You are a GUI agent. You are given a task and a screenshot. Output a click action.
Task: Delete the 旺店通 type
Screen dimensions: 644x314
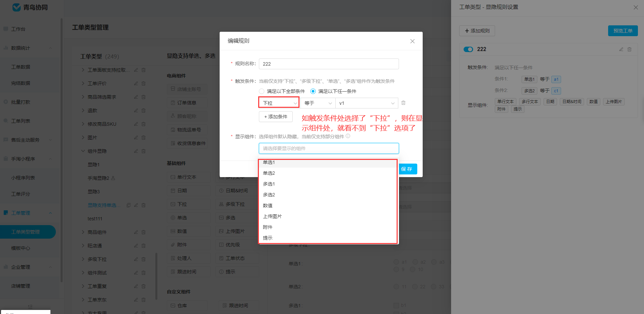pyautogui.click(x=143, y=246)
